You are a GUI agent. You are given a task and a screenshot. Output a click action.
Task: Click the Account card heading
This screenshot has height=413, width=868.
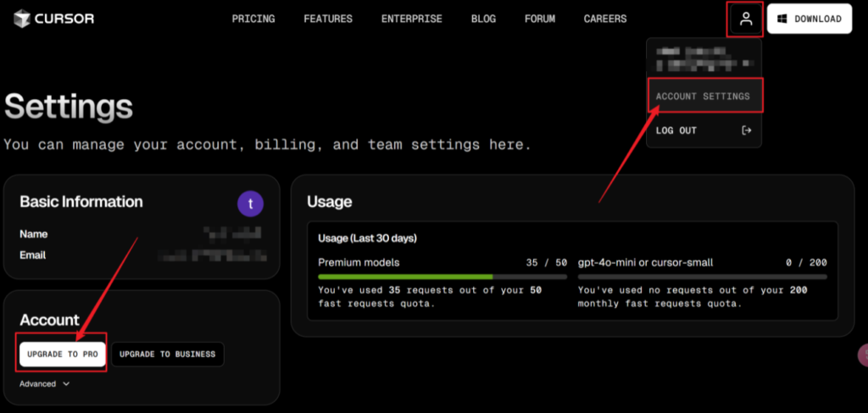click(50, 320)
